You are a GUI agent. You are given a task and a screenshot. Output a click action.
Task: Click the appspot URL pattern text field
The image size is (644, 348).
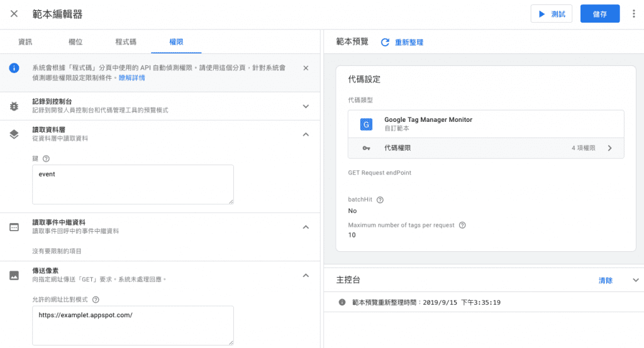[133, 325]
